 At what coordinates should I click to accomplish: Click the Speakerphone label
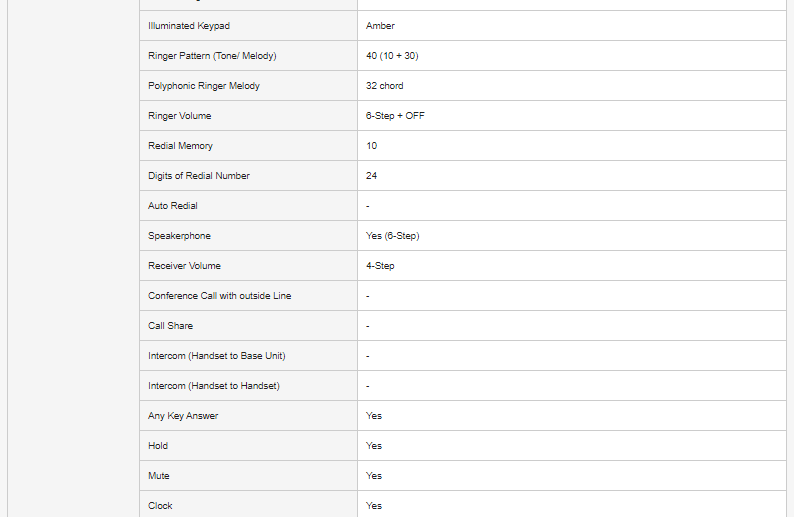coord(179,236)
